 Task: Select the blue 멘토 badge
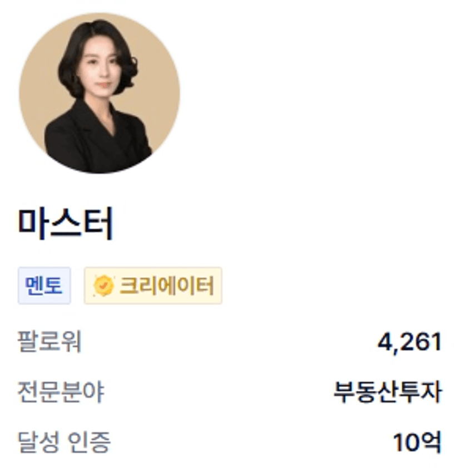pos(44,286)
